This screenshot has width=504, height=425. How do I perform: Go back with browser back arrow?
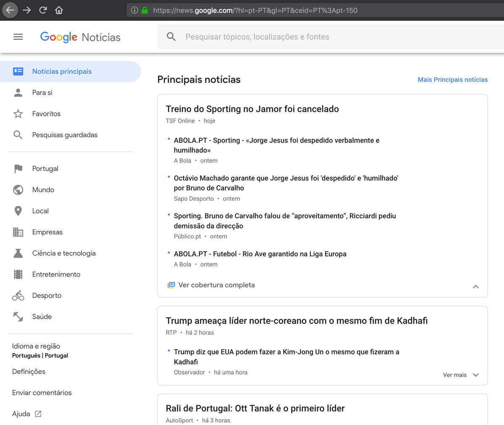10,10
